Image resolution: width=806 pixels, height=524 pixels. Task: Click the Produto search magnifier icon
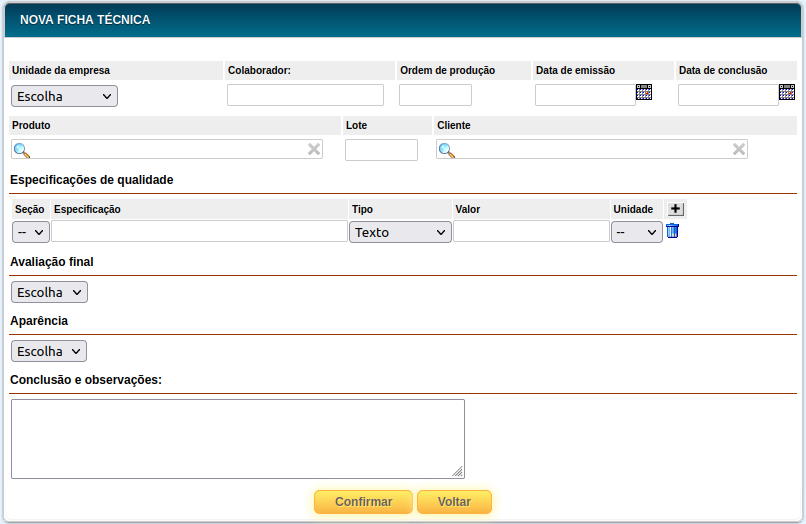pos(21,150)
